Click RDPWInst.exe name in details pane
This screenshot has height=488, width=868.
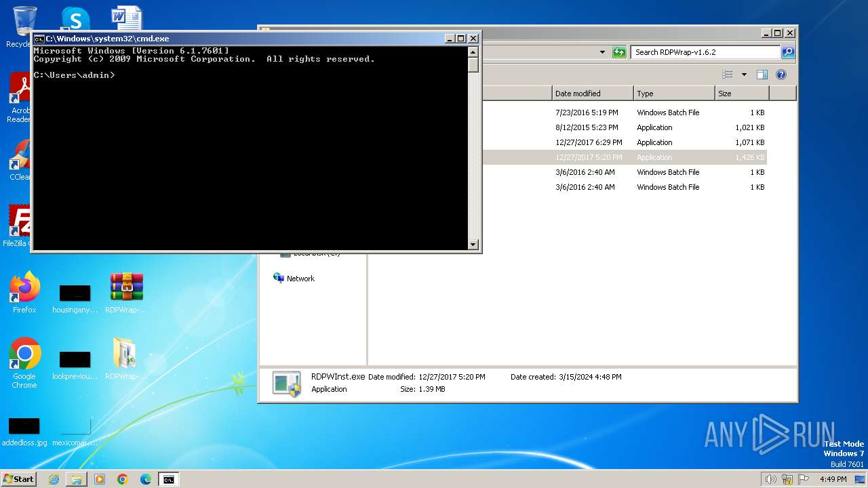(x=338, y=377)
